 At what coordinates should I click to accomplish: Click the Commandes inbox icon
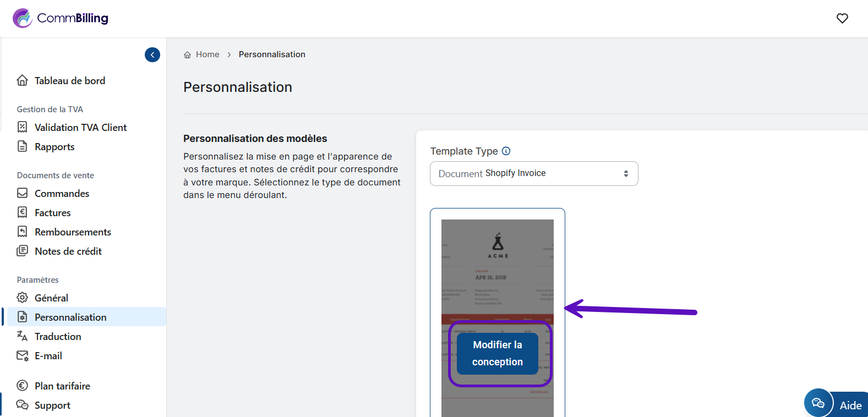[23, 193]
